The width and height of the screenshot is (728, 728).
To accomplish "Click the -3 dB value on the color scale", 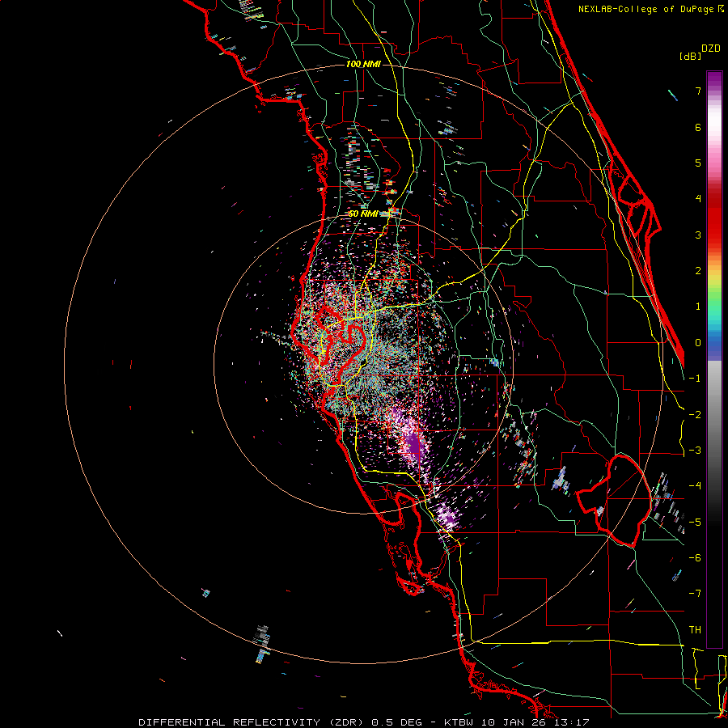I will (x=695, y=451).
